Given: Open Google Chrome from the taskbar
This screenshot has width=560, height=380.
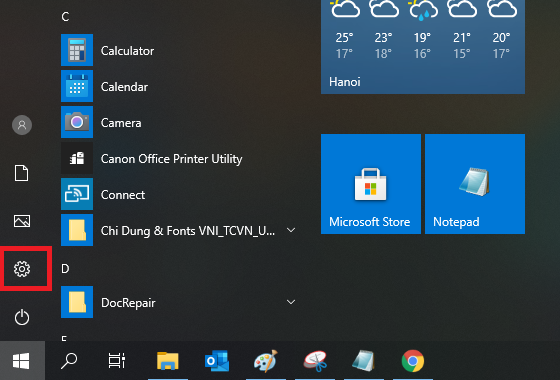Looking at the screenshot, I should click(x=413, y=361).
